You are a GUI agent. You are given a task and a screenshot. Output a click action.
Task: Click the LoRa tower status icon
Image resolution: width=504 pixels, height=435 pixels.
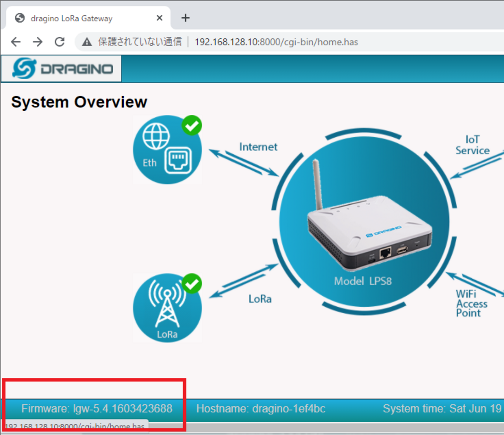click(167, 308)
